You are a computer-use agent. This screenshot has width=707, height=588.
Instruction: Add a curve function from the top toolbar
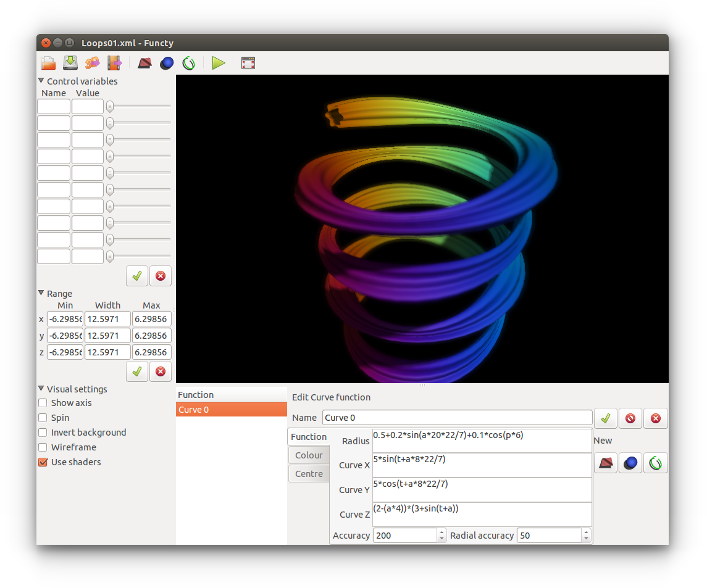[x=189, y=63]
